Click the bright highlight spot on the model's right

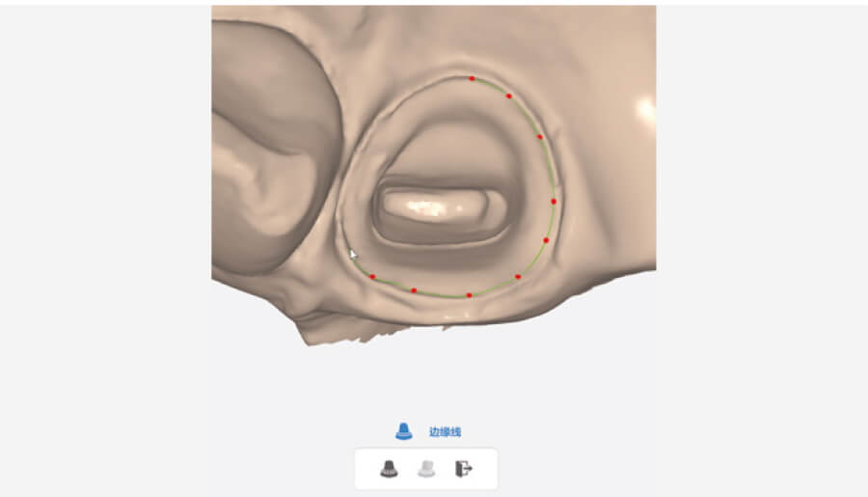click(x=646, y=109)
